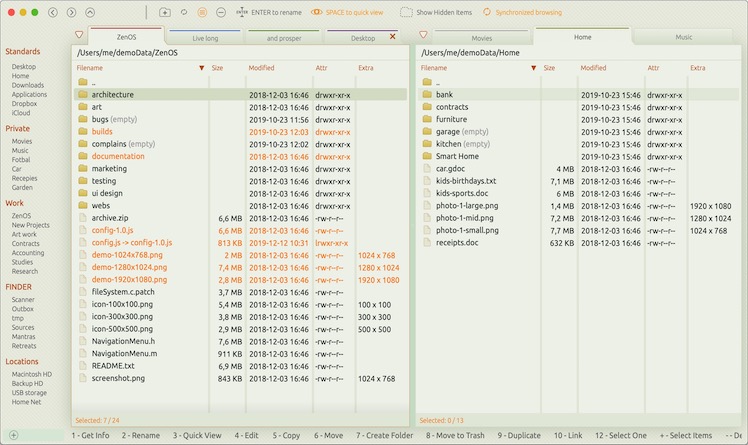Open Downloads in the sidebar Standards
Image resolution: width=748 pixels, height=445 pixels.
pyautogui.click(x=28, y=85)
